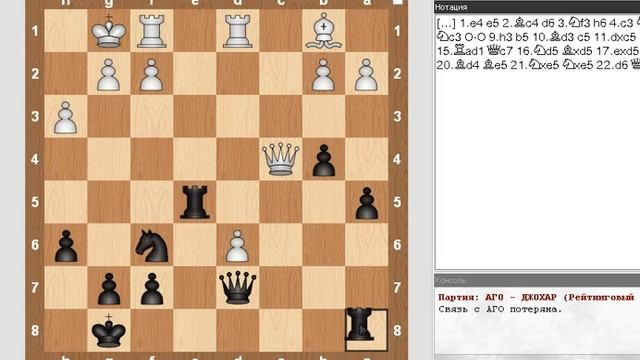Click the white pawn on h3
The width and height of the screenshot is (640, 360).
point(66,117)
